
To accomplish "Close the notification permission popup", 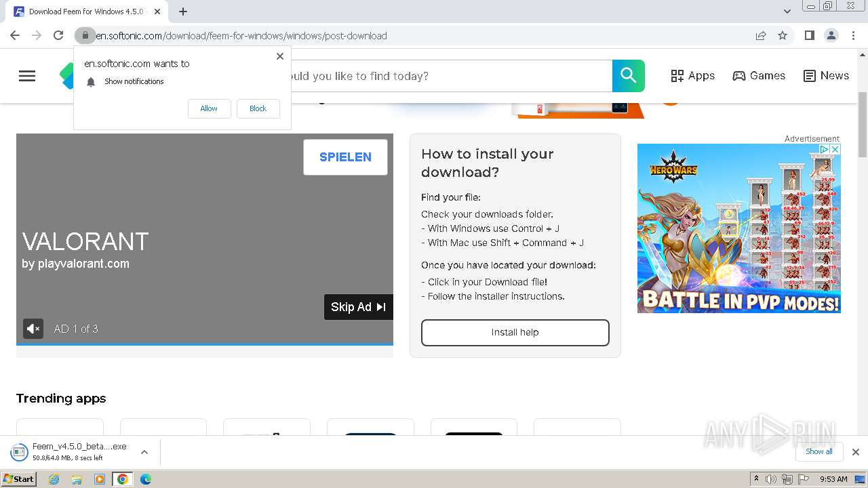I will point(279,56).
